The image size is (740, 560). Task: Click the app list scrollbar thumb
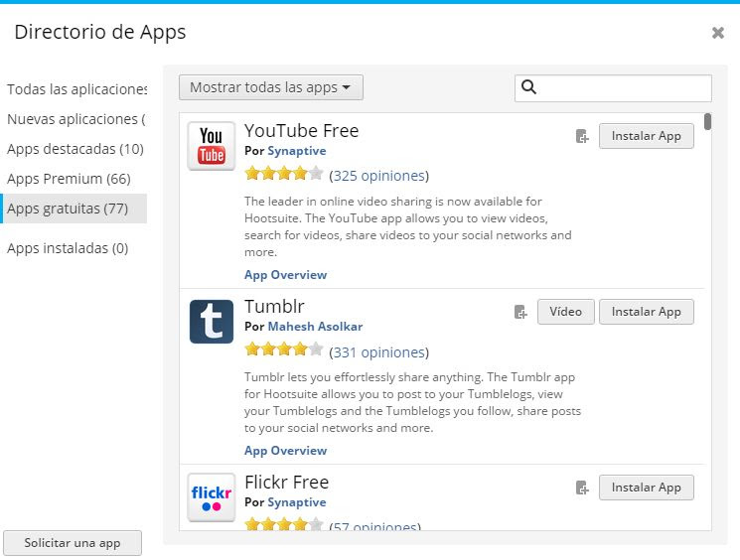pyautogui.click(x=707, y=121)
